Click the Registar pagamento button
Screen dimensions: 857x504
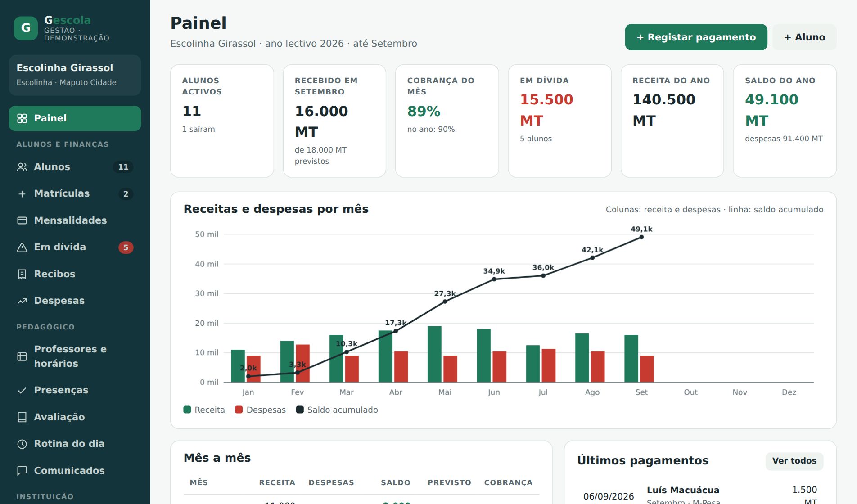(696, 37)
